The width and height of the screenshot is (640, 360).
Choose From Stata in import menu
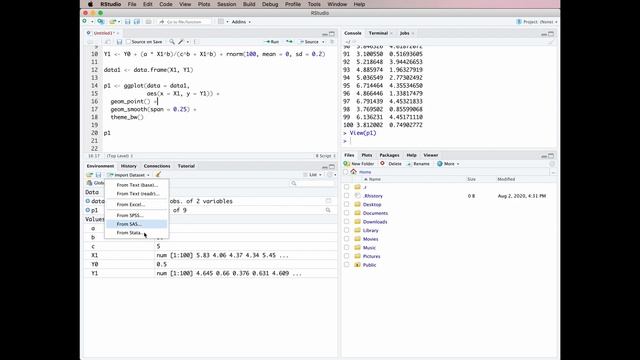point(136,233)
